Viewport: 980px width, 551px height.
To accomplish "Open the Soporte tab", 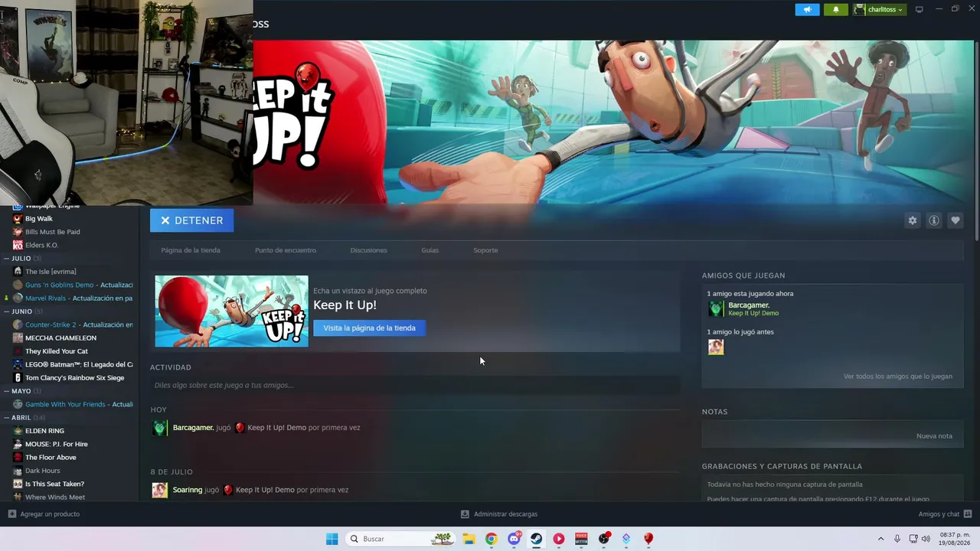I will [x=485, y=250].
